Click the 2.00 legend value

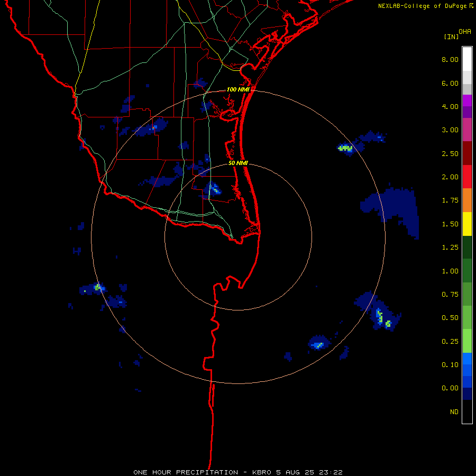pyautogui.click(x=450, y=177)
